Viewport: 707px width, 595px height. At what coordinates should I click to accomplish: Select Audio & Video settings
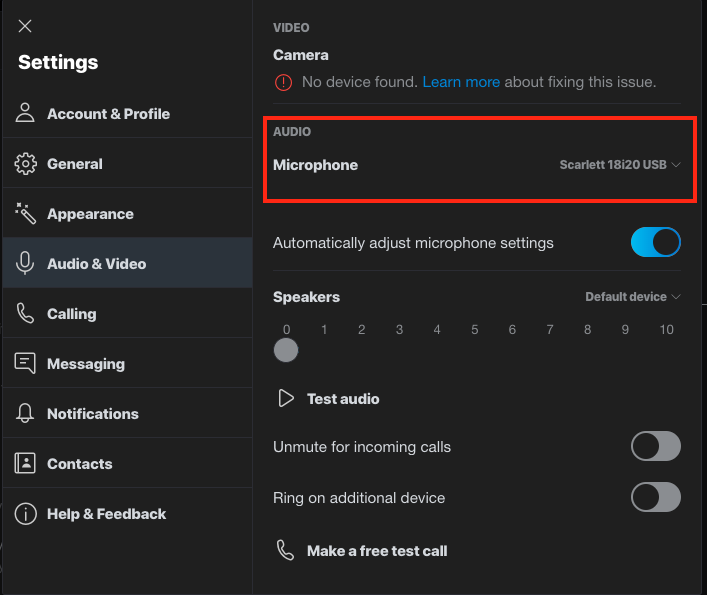[128, 263]
